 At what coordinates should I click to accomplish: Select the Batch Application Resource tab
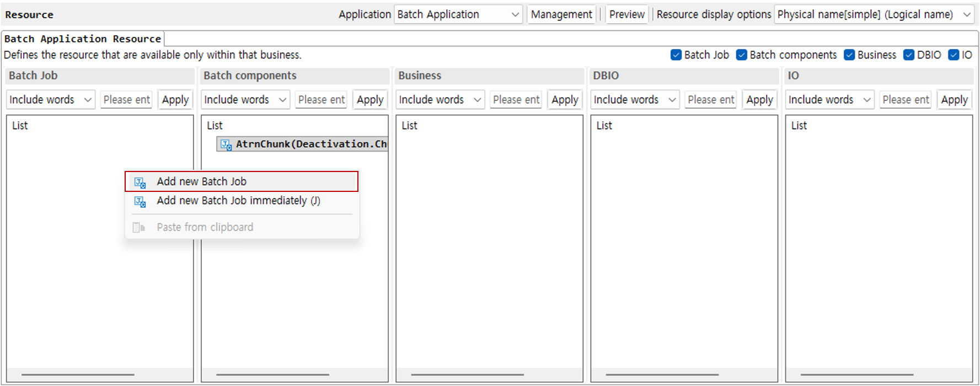tap(83, 39)
